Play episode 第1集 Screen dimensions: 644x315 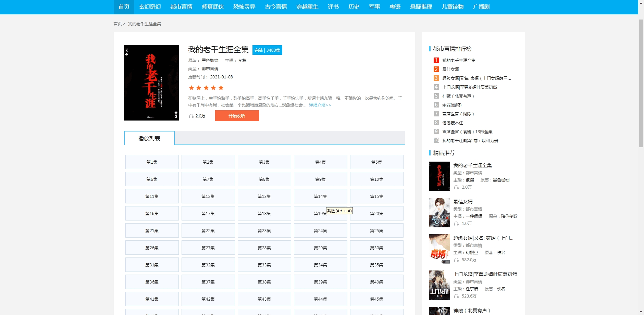pos(152,162)
